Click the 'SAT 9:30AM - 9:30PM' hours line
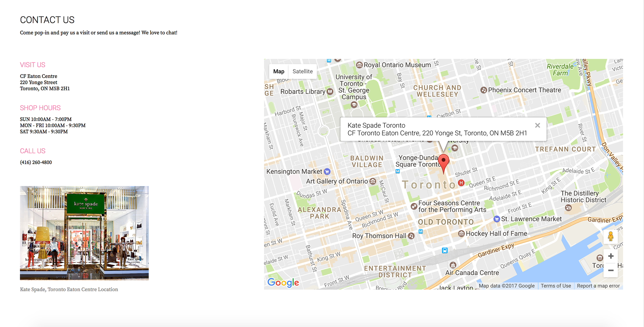The width and height of the screenshot is (644, 327). (x=44, y=131)
